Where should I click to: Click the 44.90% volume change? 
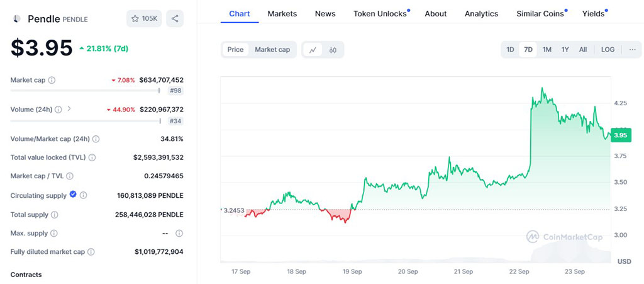coord(121,110)
